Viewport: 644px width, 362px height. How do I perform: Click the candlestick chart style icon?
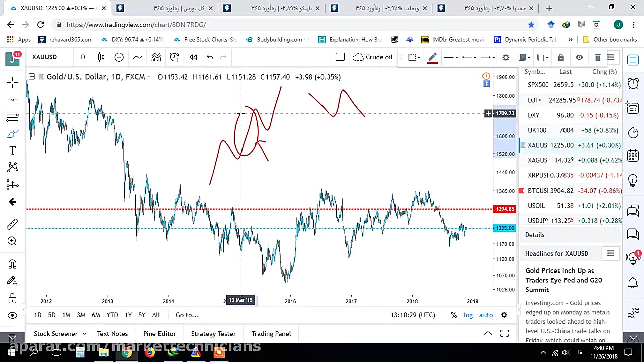point(101,57)
